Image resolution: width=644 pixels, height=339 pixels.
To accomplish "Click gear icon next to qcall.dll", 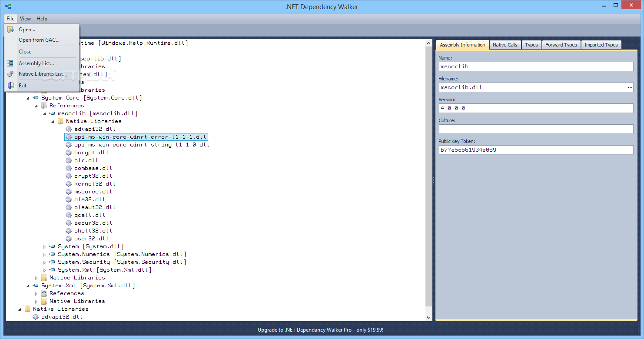I will pos(68,215).
